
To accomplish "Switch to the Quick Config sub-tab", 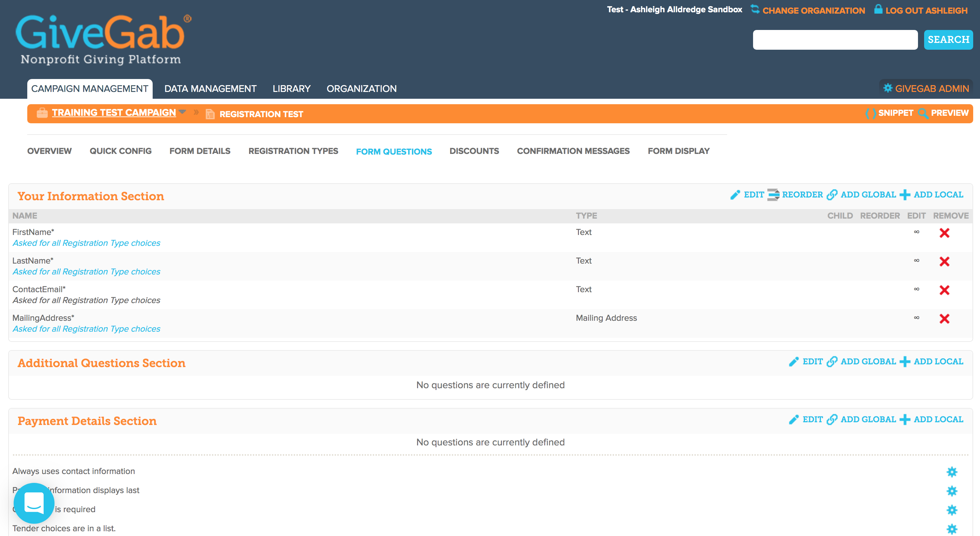I will coord(121,151).
